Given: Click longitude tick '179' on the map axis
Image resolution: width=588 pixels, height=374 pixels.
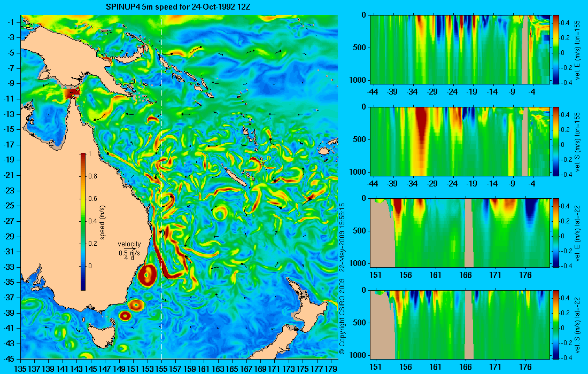Looking at the screenshot, I should (331, 369).
